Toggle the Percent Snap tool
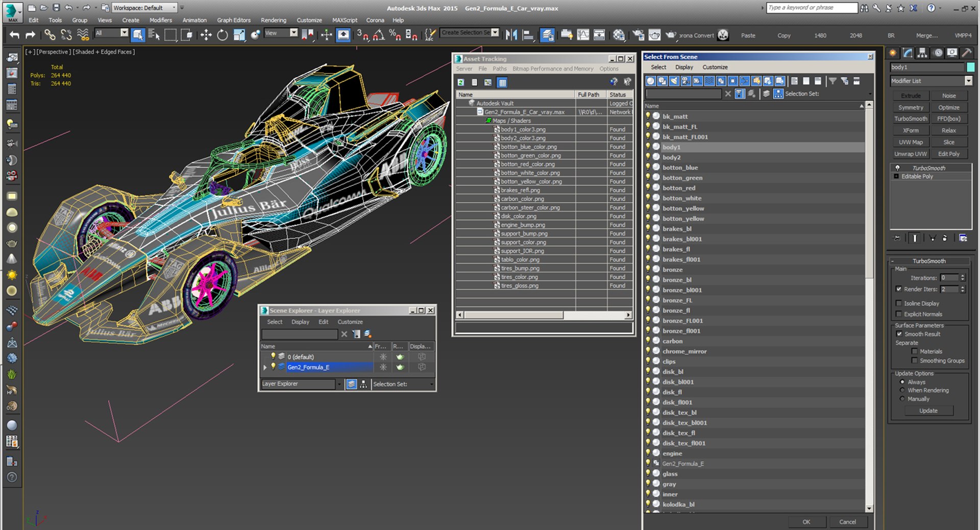The width and height of the screenshot is (980, 530). [x=395, y=35]
